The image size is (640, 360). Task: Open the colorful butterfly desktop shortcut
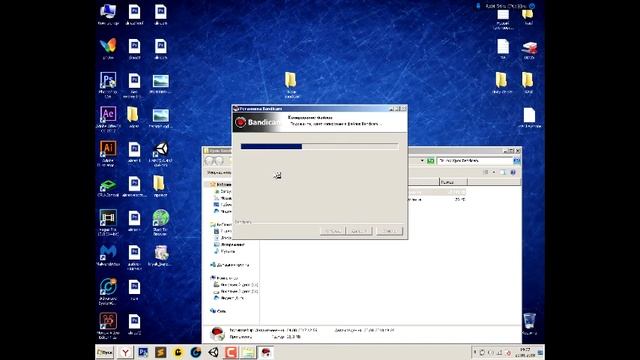108,48
